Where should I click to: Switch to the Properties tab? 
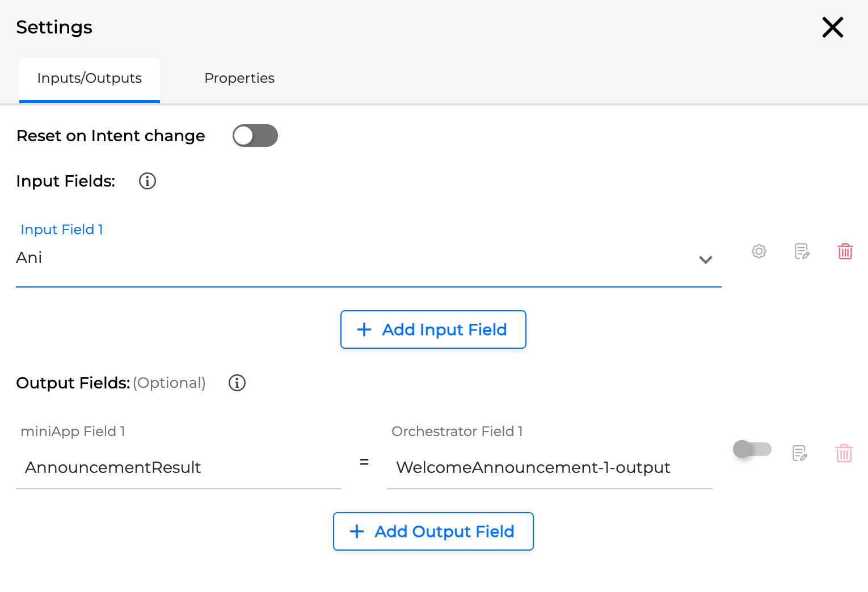tap(239, 78)
